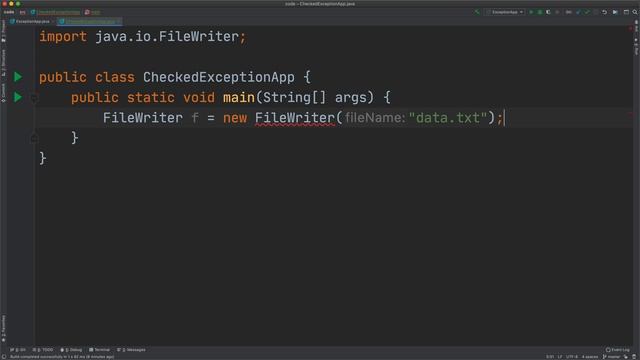The image size is (640, 360).
Task: Click the master Git branch widget
Action: tap(611, 357)
